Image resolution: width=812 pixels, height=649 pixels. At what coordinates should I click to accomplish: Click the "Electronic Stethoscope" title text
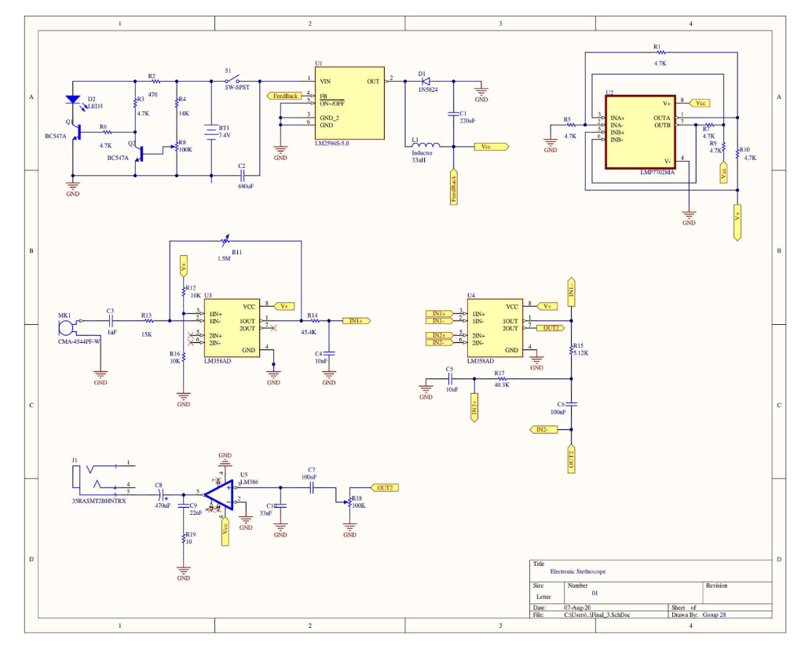click(577, 571)
